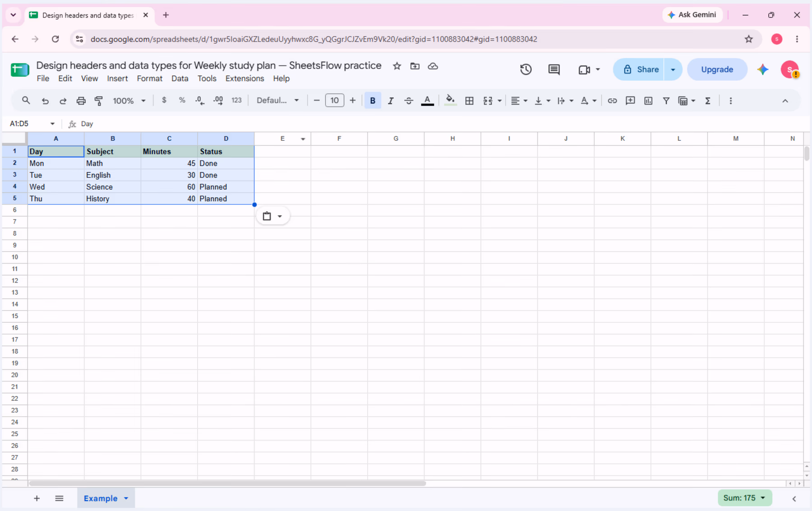Add a new sheet with plus button
This screenshot has width=812, height=511.
click(37, 498)
